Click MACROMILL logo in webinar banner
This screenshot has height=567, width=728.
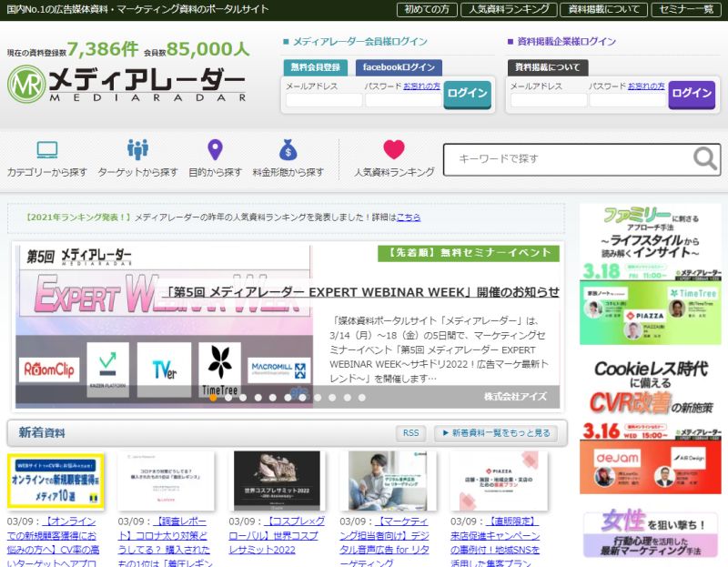tap(278, 370)
